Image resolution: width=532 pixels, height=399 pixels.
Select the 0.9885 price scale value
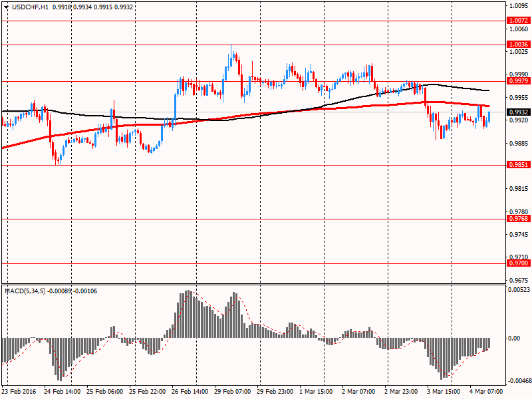pyautogui.click(x=519, y=144)
